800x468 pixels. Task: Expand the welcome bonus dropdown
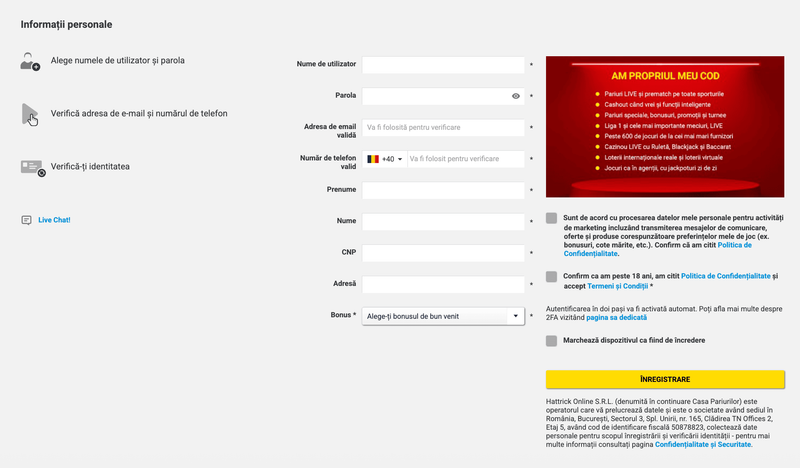[x=516, y=316]
